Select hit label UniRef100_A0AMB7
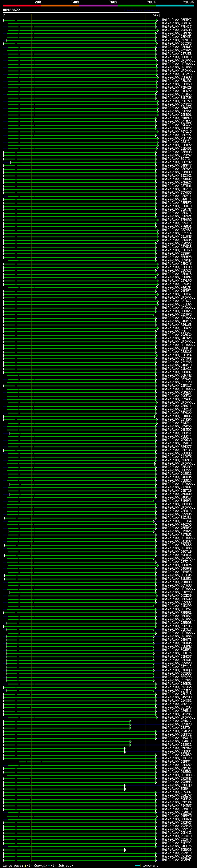Viewport: 197px width, 868px height. pyautogui.click(x=176, y=372)
